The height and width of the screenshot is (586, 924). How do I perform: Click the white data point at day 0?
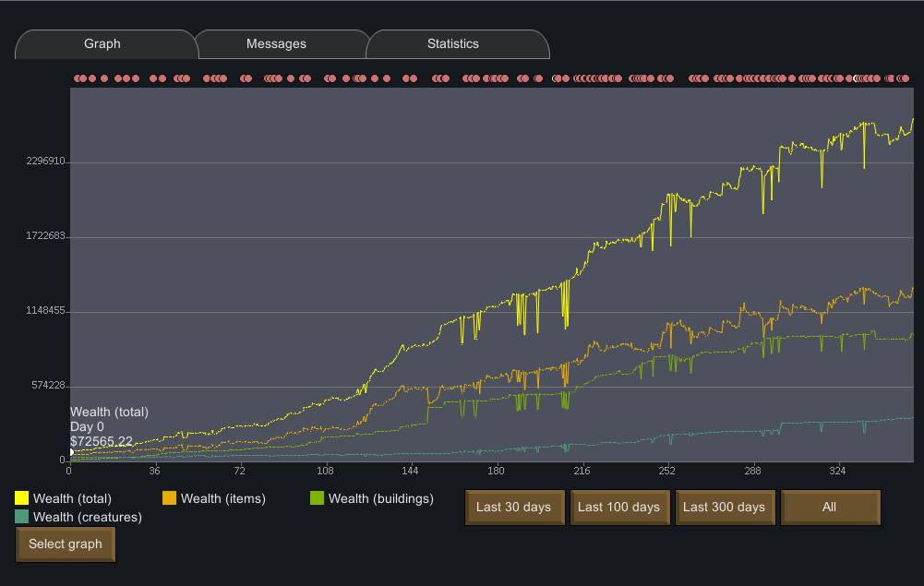pos(71,452)
